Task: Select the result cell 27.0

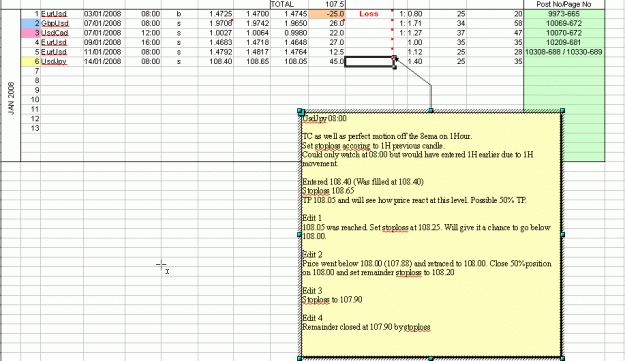Action: click(x=327, y=43)
